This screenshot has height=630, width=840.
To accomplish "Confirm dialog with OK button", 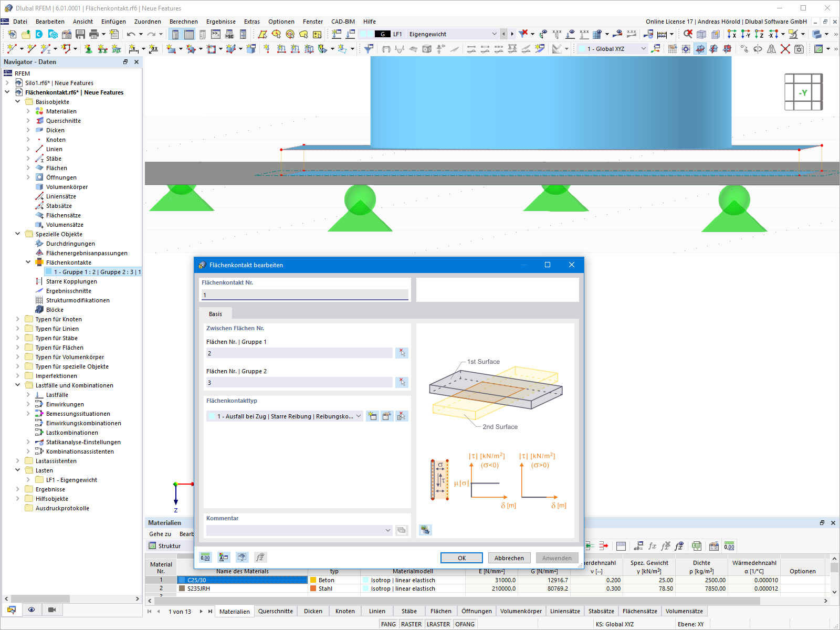I will [x=461, y=558].
